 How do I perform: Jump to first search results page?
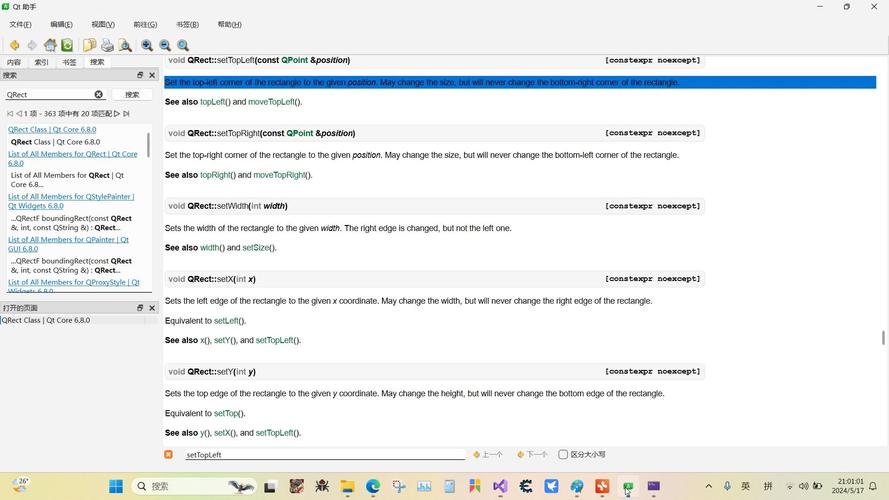[10, 113]
